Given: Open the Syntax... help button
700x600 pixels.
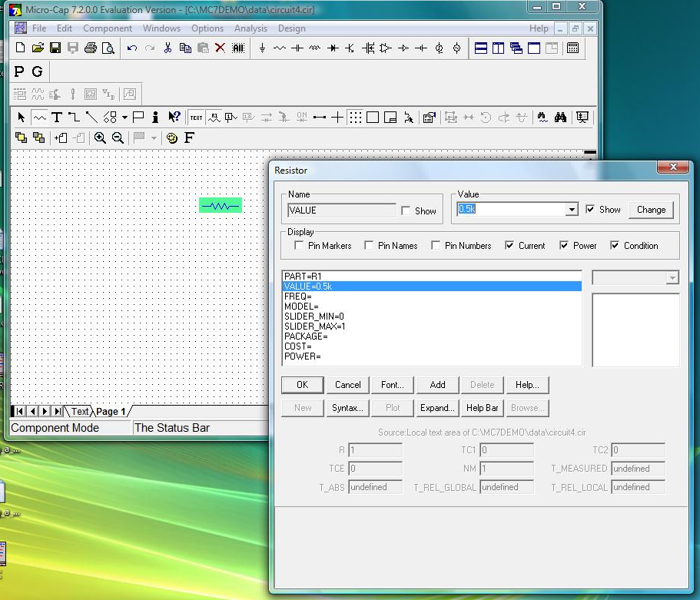Looking at the screenshot, I should [348, 408].
